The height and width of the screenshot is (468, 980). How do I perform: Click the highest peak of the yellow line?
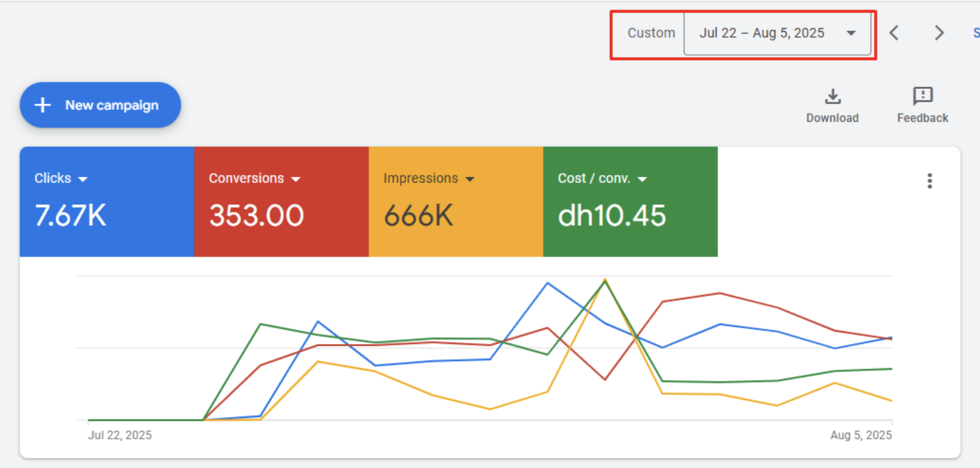pyautogui.click(x=605, y=280)
